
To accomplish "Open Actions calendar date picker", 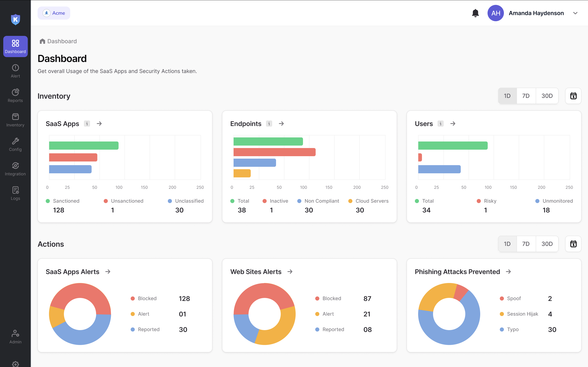I will (x=573, y=244).
